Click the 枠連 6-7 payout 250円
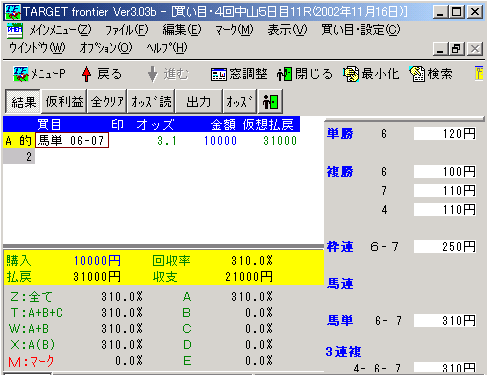This screenshot has height=375, width=487. [x=445, y=247]
